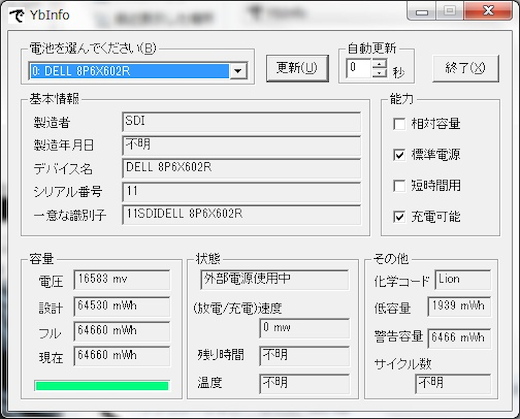The height and width of the screenshot is (419, 520).
Task: Open the battery selection dropdown arrow
Action: [238, 71]
